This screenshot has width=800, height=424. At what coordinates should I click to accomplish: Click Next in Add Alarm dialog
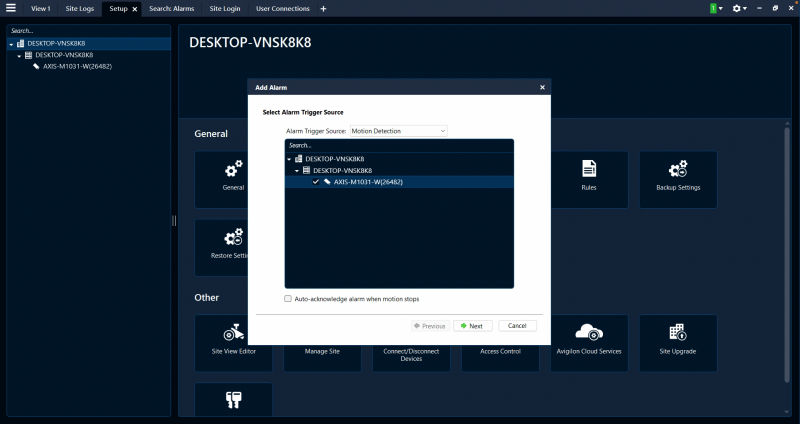(x=472, y=326)
